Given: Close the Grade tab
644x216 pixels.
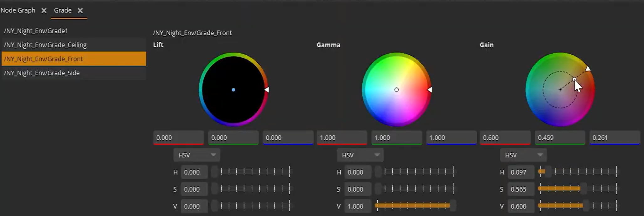Looking at the screenshot, I should click(80, 11).
